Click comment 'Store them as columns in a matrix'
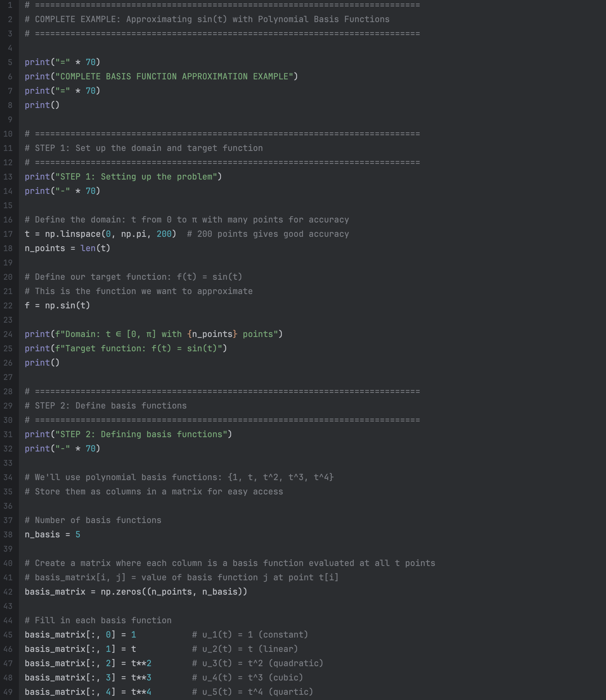The image size is (606, 700). (154, 491)
